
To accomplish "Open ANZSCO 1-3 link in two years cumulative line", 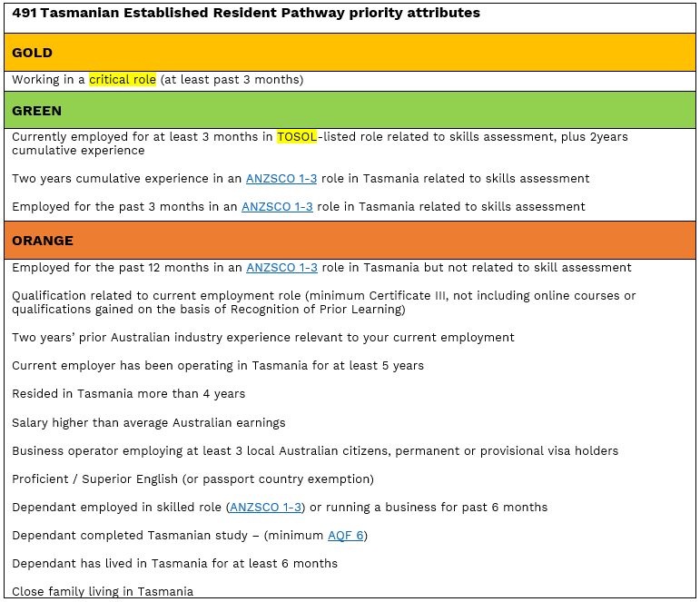I will (281, 179).
